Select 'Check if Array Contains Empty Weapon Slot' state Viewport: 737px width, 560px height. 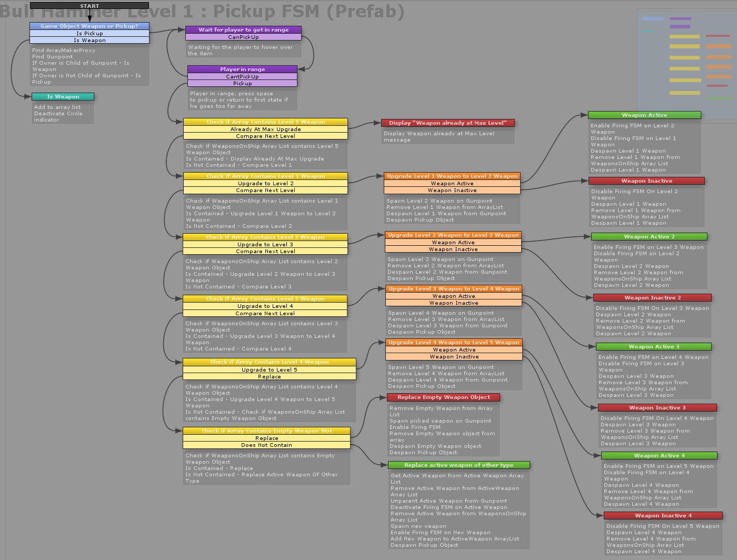(266, 431)
